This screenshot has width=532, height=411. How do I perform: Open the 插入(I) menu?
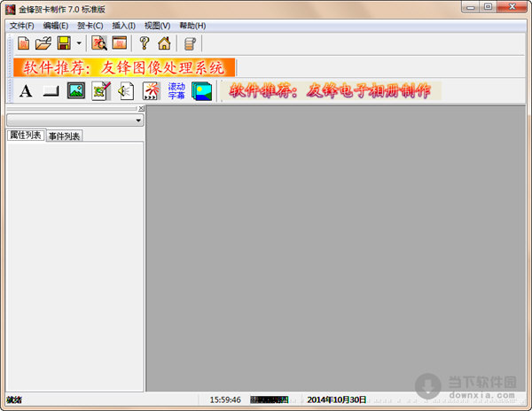pyautogui.click(x=123, y=26)
